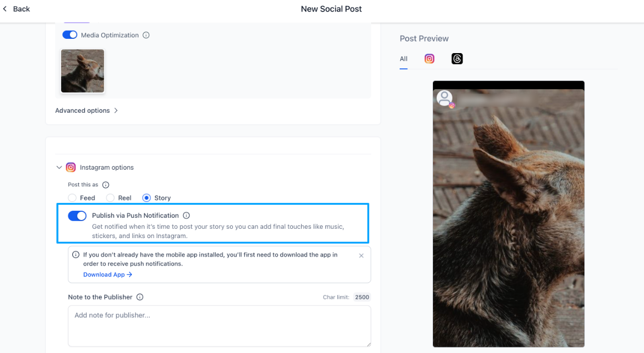Click the info icon next to Note to the Publisher
The image size is (644, 353).
click(140, 297)
